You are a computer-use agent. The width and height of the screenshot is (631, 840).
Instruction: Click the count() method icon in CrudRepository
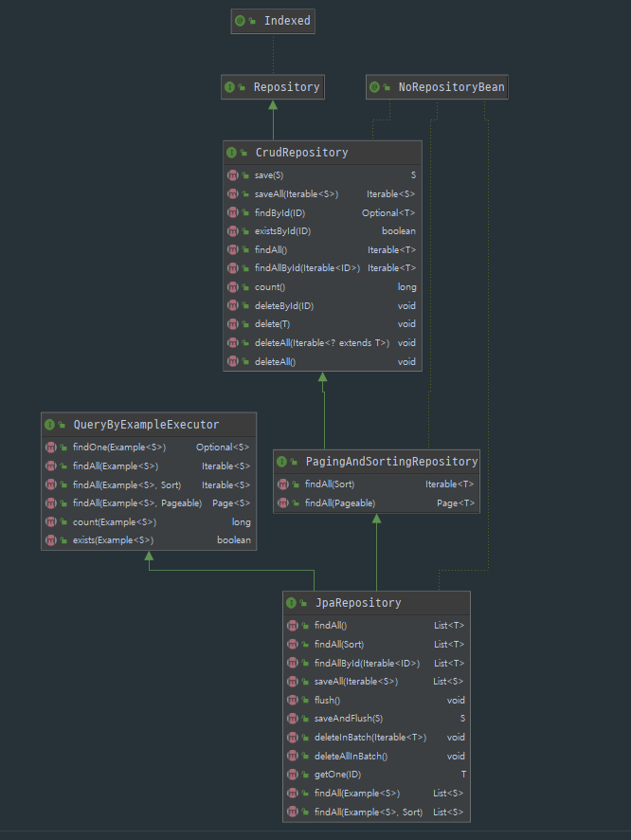click(232, 287)
